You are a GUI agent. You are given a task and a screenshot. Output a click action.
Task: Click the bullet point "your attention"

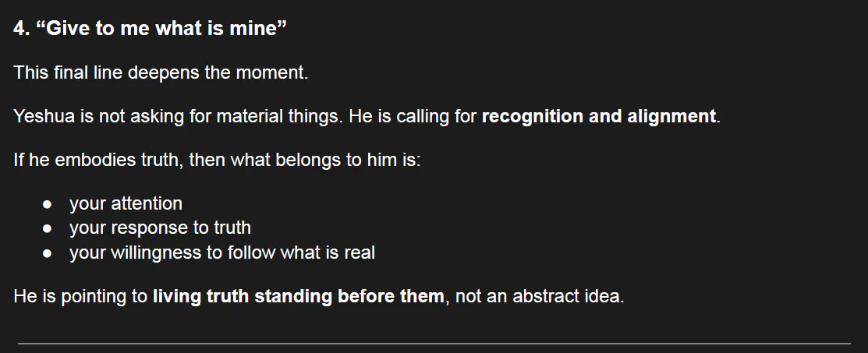coord(126,203)
